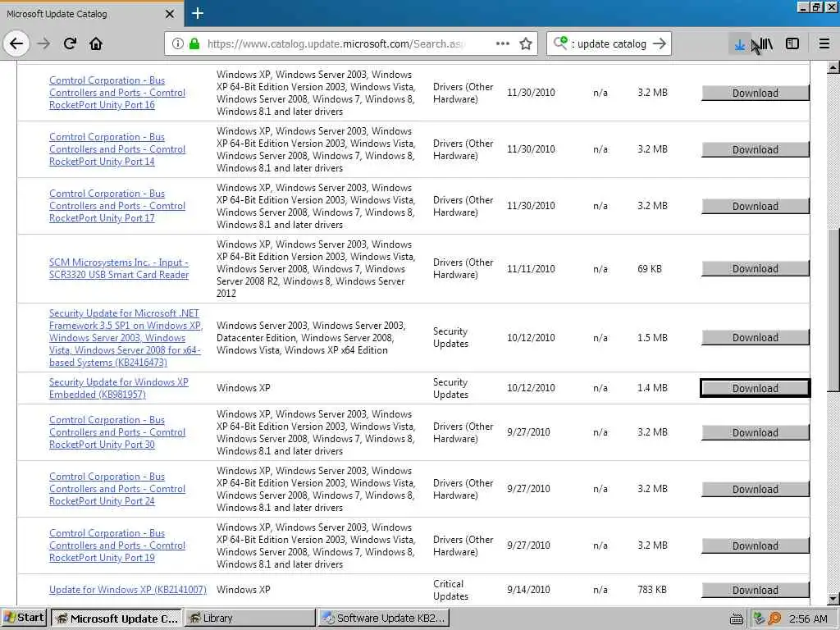
Task: Open Security Update KB981957 link
Action: tap(119, 388)
